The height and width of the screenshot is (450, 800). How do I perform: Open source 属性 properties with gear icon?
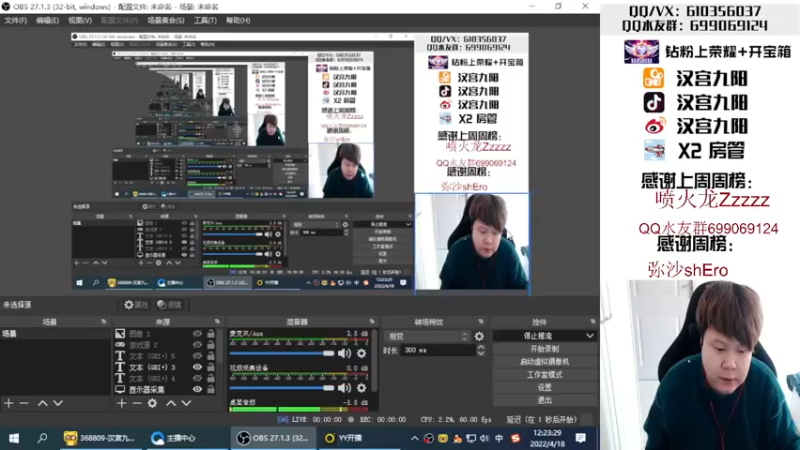pyautogui.click(x=136, y=305)
